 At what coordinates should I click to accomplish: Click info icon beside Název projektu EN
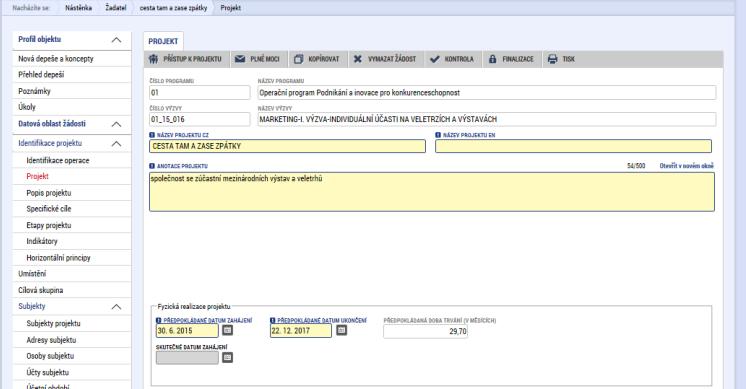coord(438,135)
